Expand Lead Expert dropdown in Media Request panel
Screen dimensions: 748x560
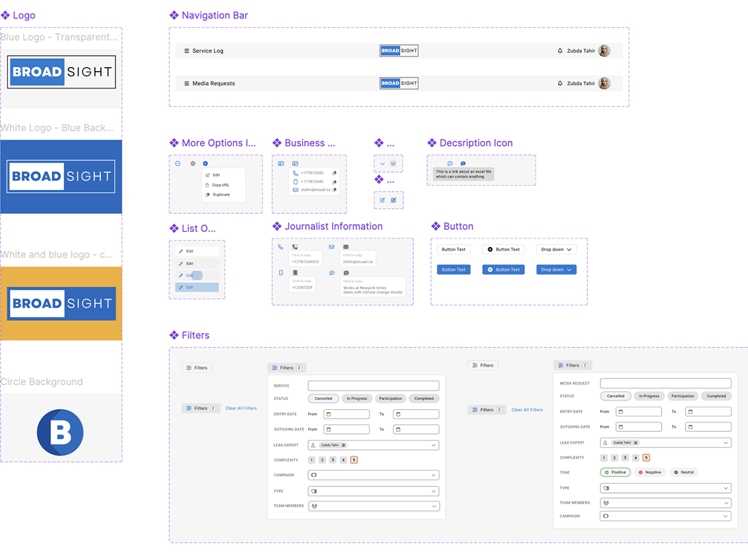point(725,442)
